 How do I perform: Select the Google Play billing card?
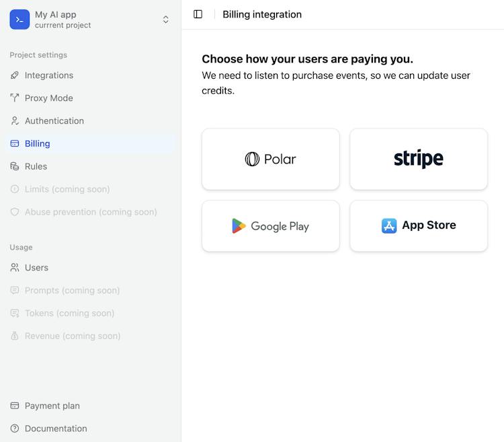pos(271,226)
